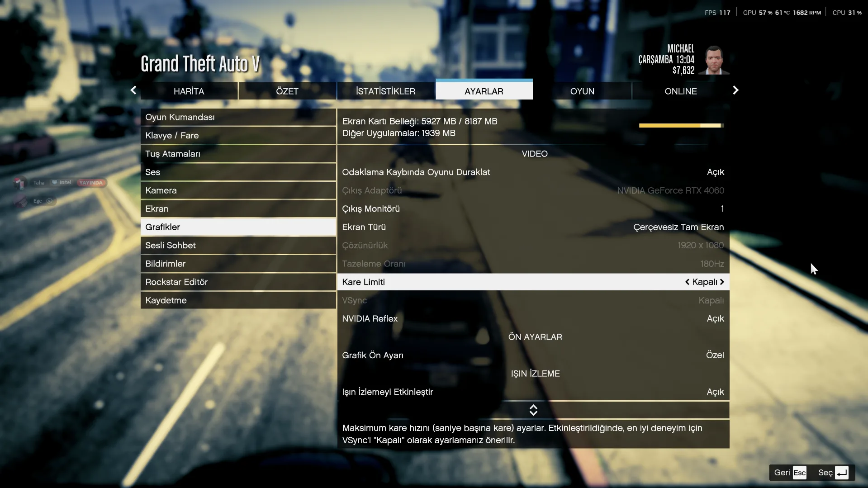Change the Ekran Türü option
This screenshot has width=868, height=488.
point(533,227)
